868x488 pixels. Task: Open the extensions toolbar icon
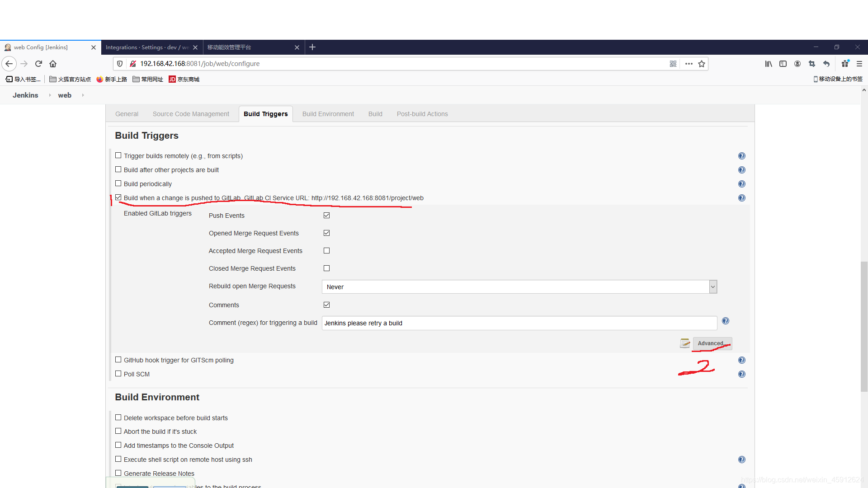[x=845, y=64]
